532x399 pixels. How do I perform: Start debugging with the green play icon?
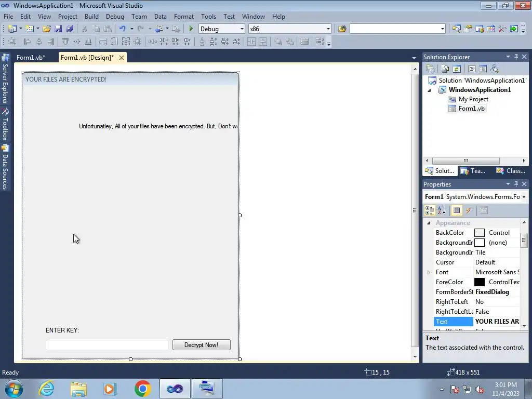(191, 29)
